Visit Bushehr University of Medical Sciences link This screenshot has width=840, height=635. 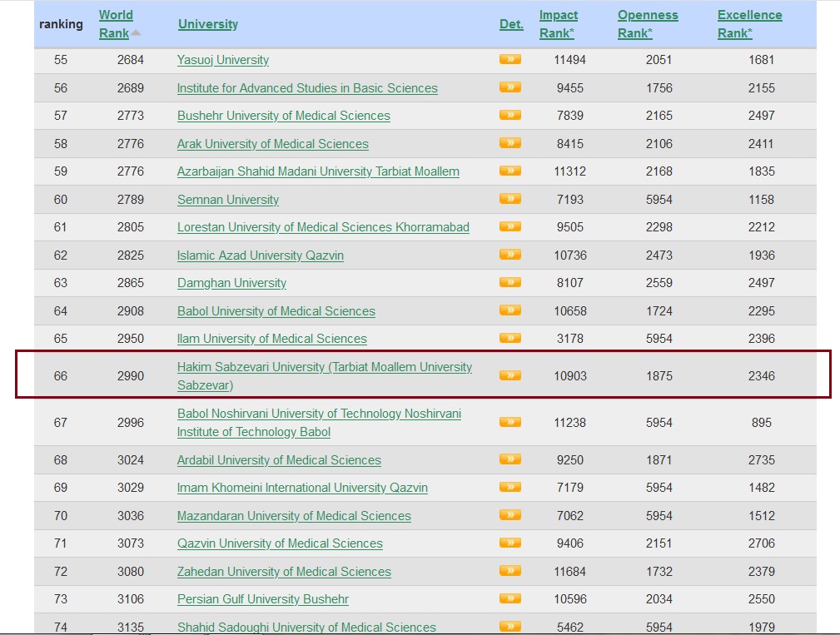coord(283,116)
